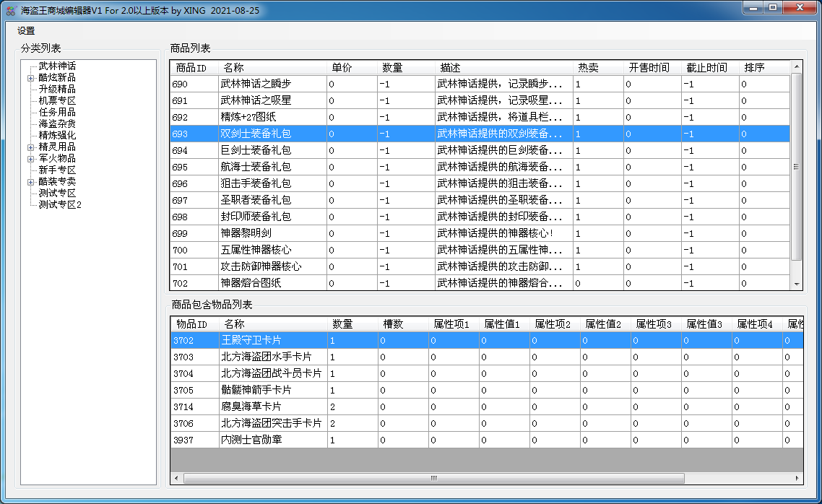Select product 五属性神器核心
Viewport: 822px width, 504px height.
480,250
